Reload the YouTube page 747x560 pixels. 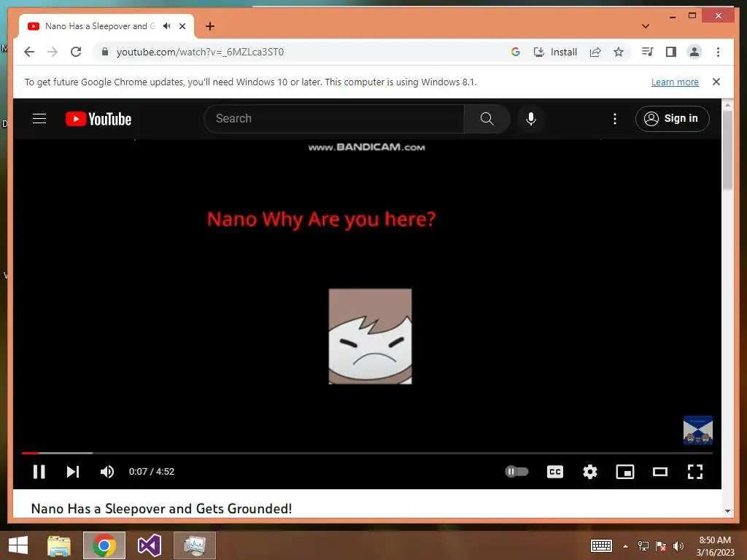click(76, 52)
